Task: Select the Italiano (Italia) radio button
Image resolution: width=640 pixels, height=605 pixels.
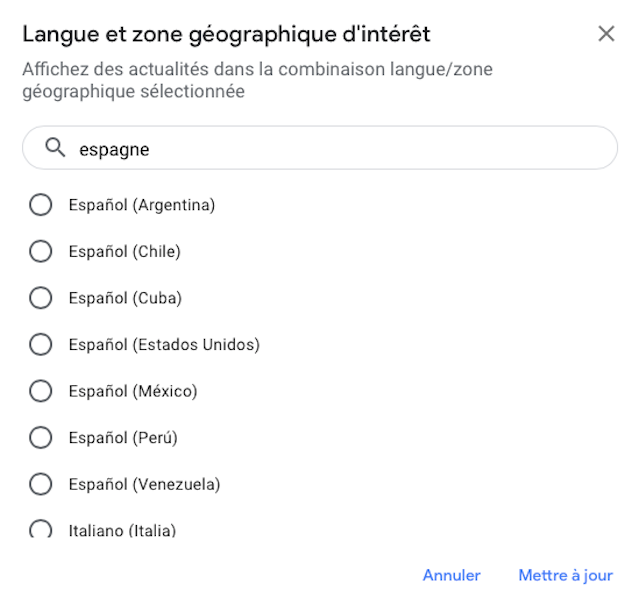Action: (x=41, y=530)
